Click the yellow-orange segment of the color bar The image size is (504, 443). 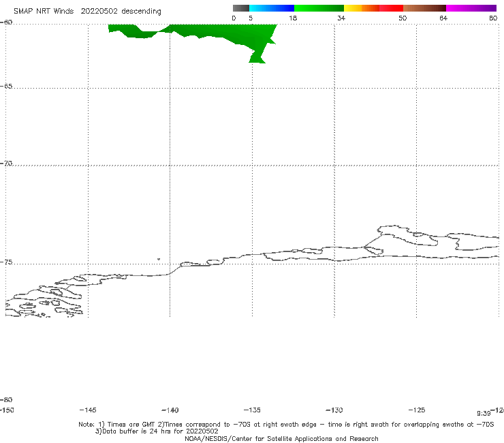point(361,8)
